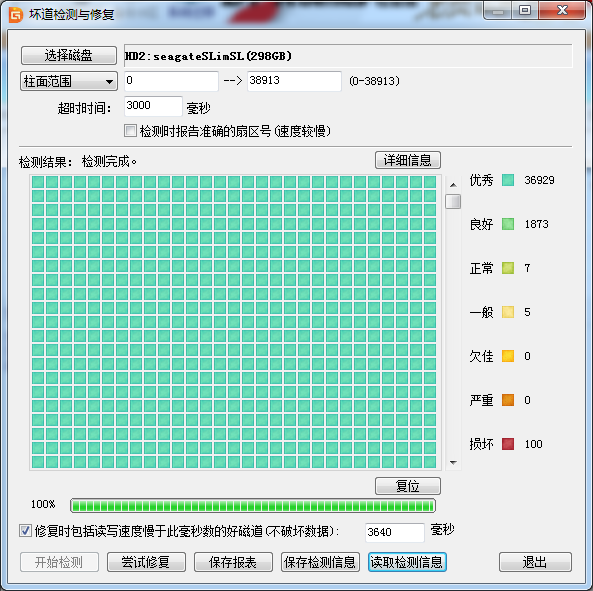Click the 一般 pale yellow legend swatch
593x591 pixels.
508,312
